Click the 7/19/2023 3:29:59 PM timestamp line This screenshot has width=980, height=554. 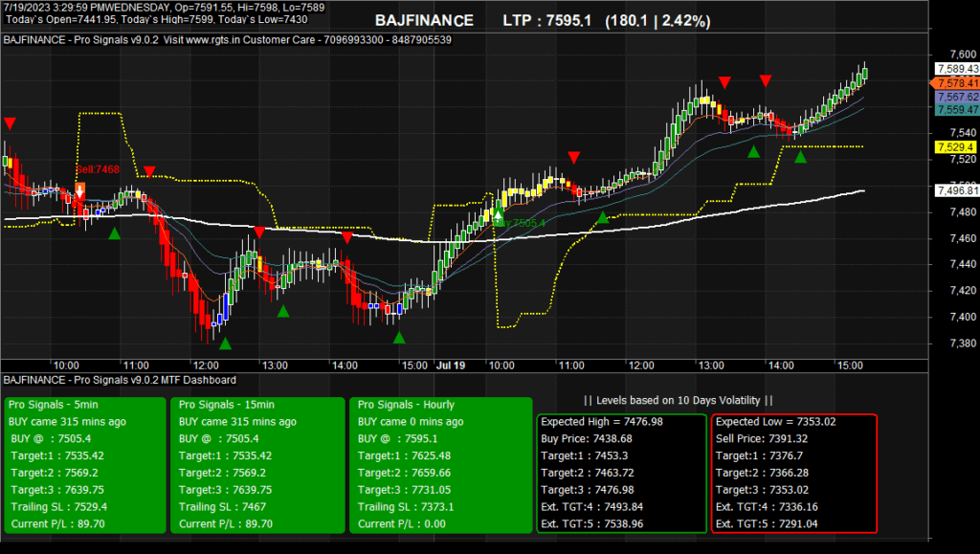164,8
